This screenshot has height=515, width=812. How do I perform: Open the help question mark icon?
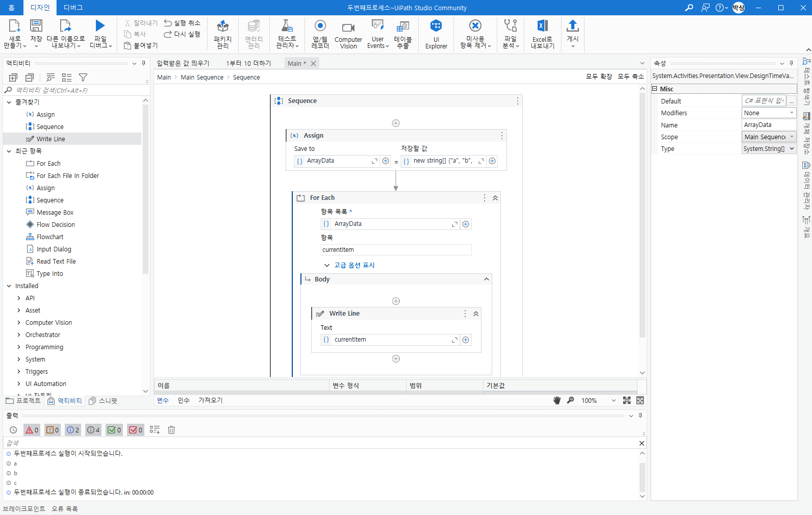point(720,8)
